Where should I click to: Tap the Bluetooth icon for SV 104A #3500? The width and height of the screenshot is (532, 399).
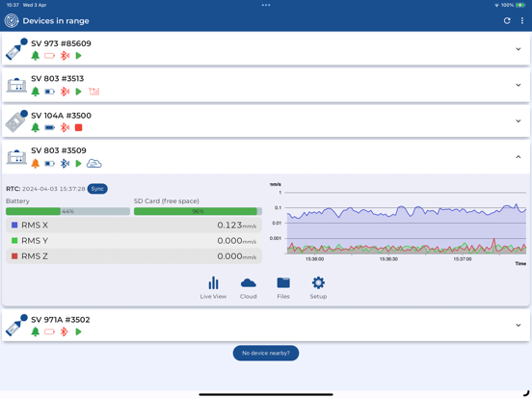65,127
